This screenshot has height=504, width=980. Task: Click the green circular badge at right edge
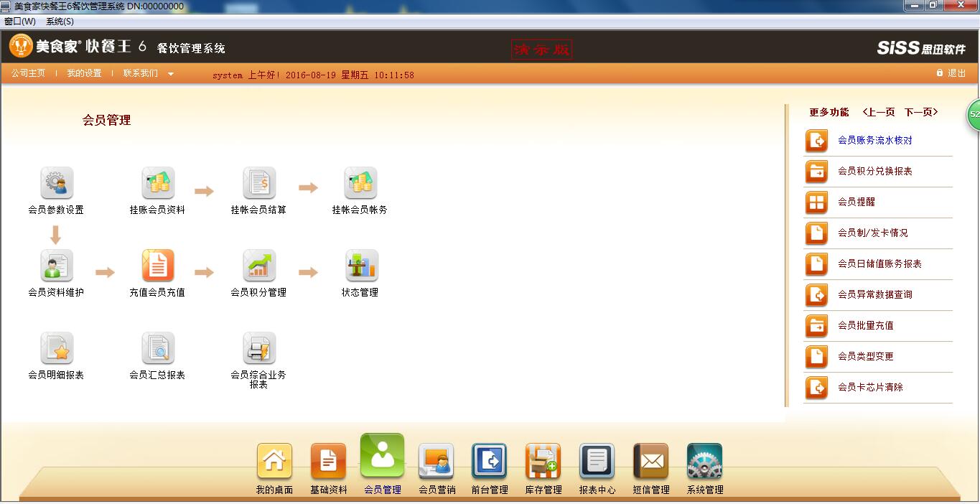pyautogui.click(x=974, y=115)
